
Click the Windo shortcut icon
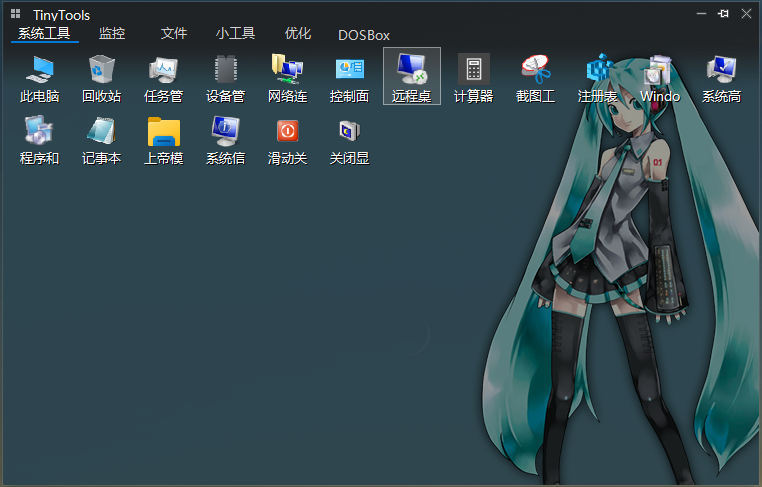click(x=659, y=76)
